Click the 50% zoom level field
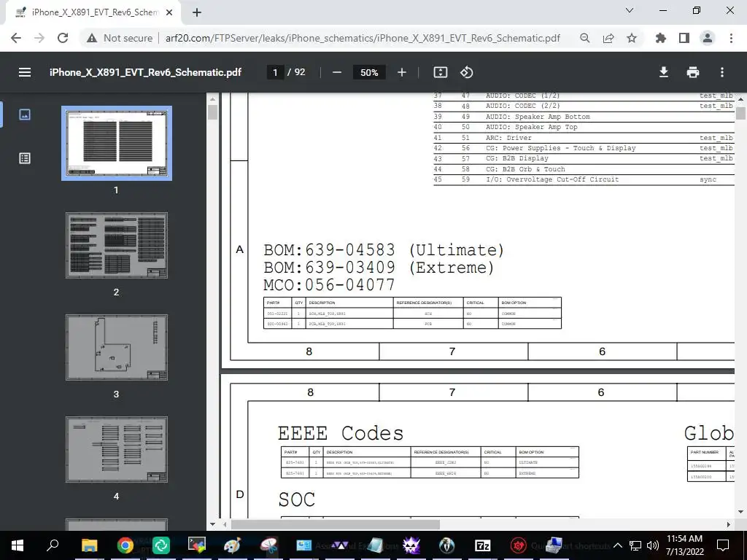 click(x=369, y=72)
